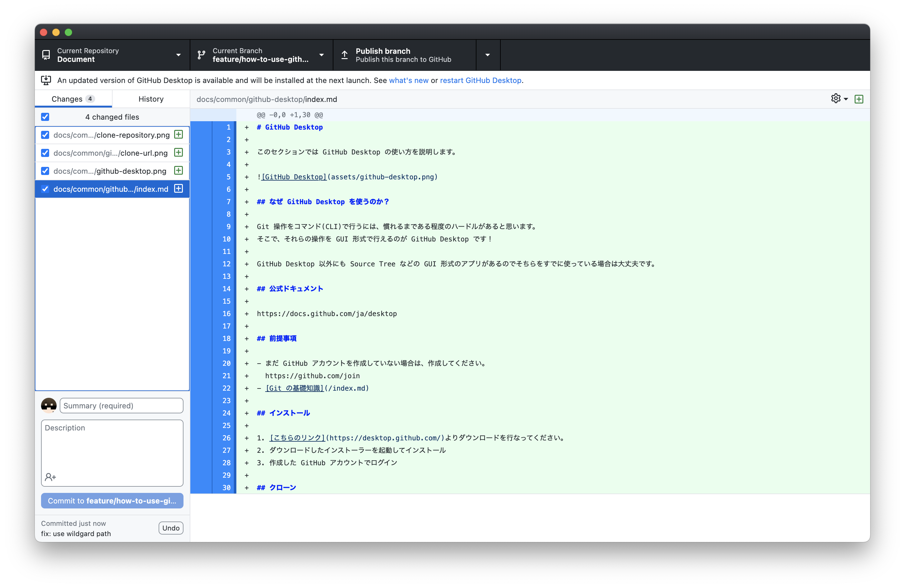This screenshot has height=588, width=905.
Task: Click added status icon for github-desktop.png
Action: tap(178, 170)
